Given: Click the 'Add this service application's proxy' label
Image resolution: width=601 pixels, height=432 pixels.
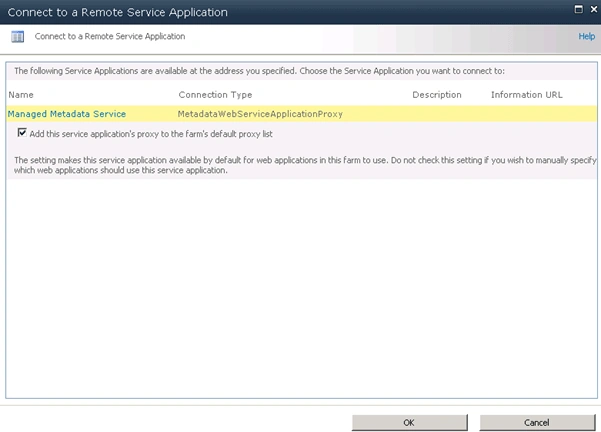Looking at the screenshot, I should tap(151, 134).
